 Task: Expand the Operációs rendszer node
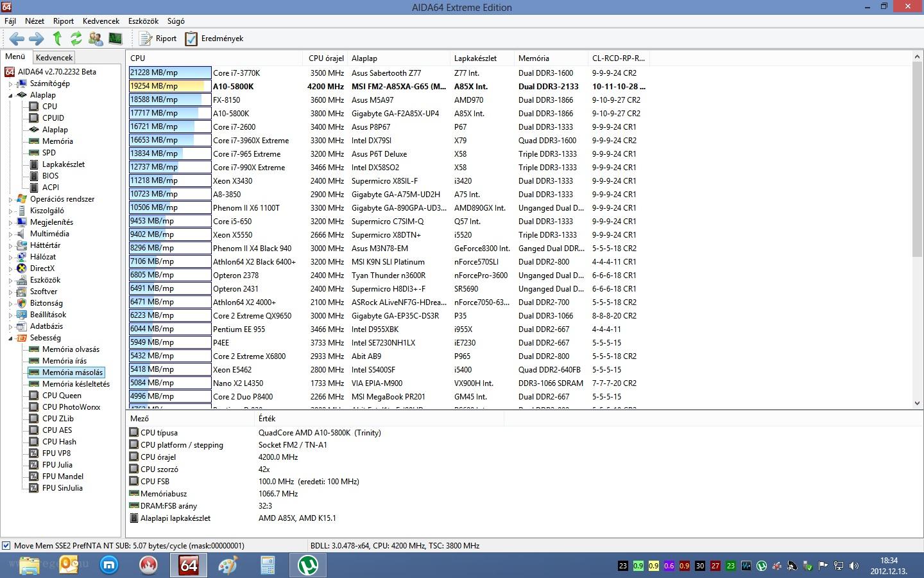[10, 200]
